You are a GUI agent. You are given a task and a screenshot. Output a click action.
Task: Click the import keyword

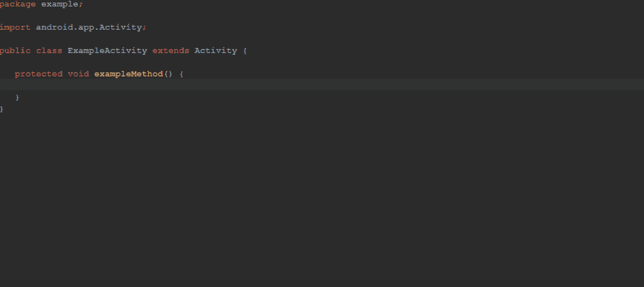[15, 27]
